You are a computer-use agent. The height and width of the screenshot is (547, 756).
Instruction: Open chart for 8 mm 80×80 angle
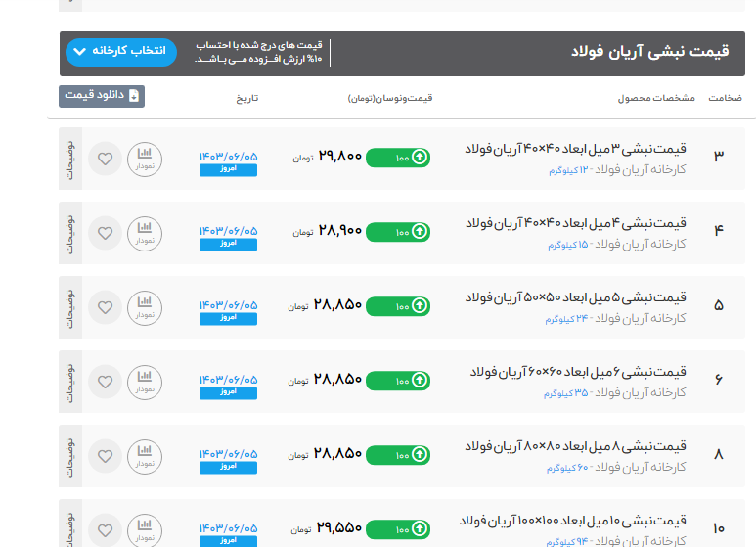(145, 456)
